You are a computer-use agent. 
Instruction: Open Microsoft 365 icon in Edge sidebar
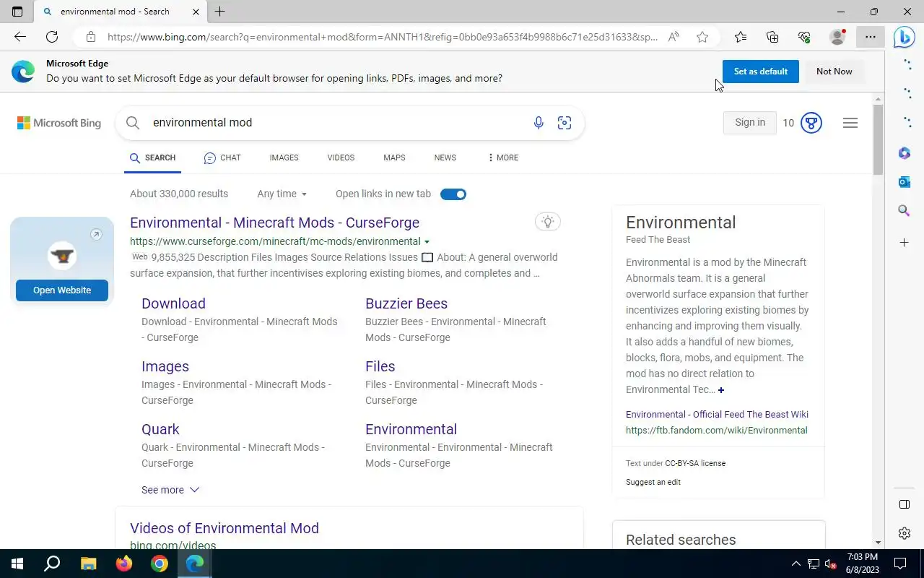905,153
